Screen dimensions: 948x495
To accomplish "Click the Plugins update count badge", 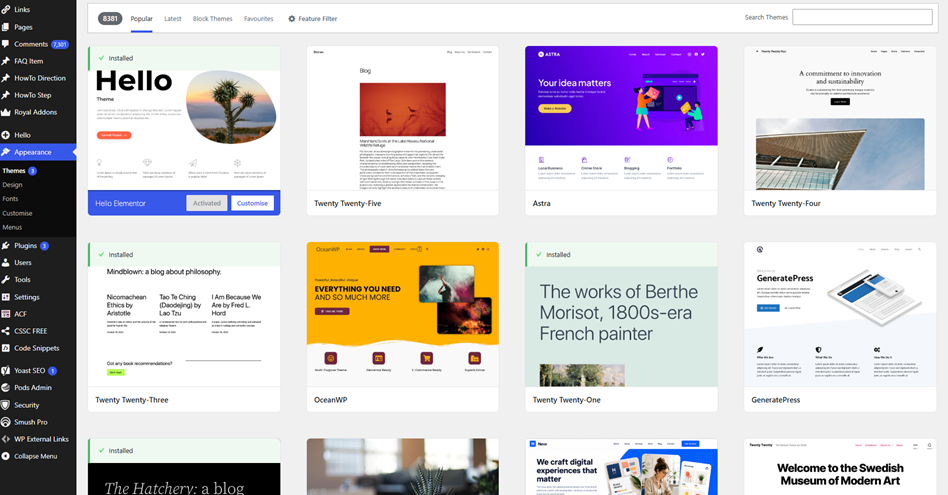I will coord(44,246).
